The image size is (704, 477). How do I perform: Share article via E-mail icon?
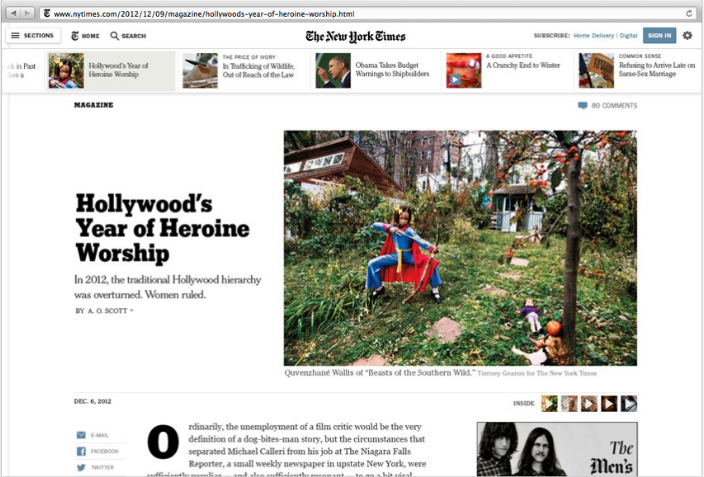[x=81, y=435]
